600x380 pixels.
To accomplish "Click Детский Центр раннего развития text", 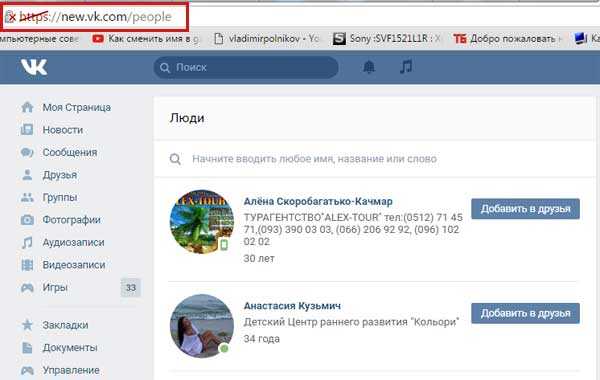I will pyautogui.click(x=351, y=322).
